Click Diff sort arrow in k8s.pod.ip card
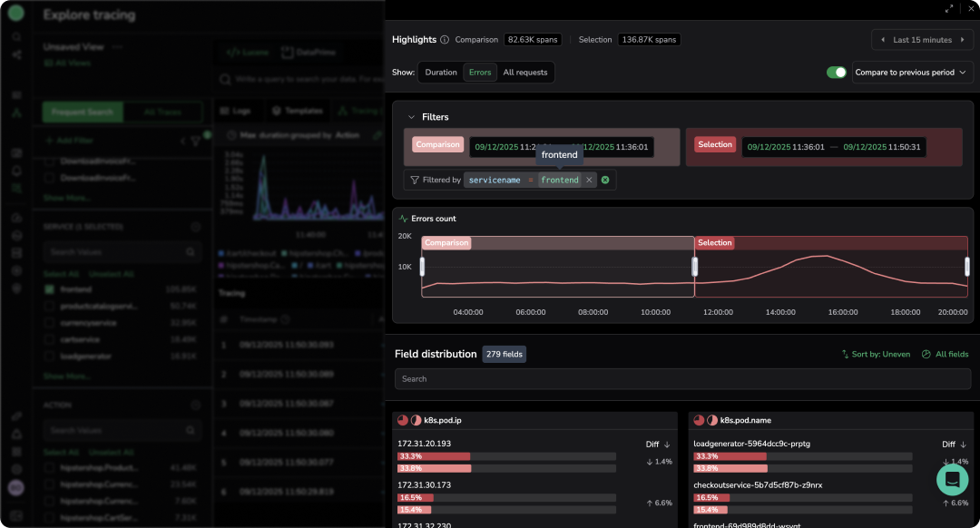The width and height of the screenshot is (980, 528). click(667, 445)
